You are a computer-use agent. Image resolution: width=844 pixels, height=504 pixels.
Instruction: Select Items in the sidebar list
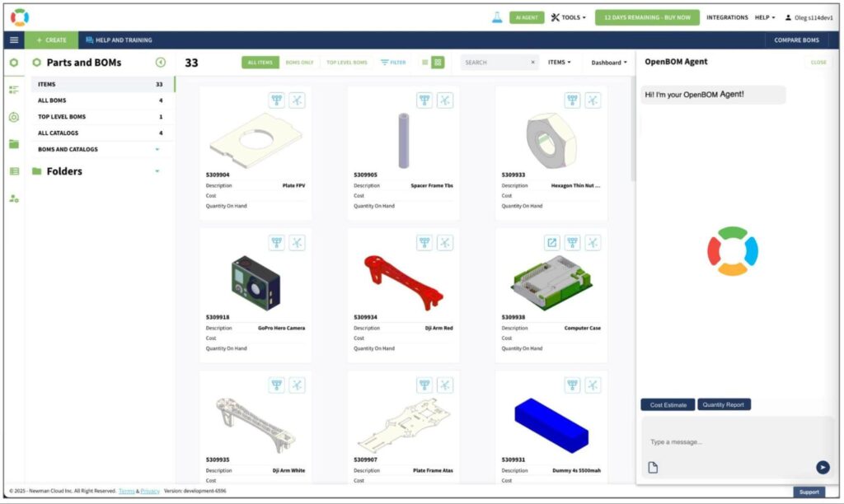102,84
